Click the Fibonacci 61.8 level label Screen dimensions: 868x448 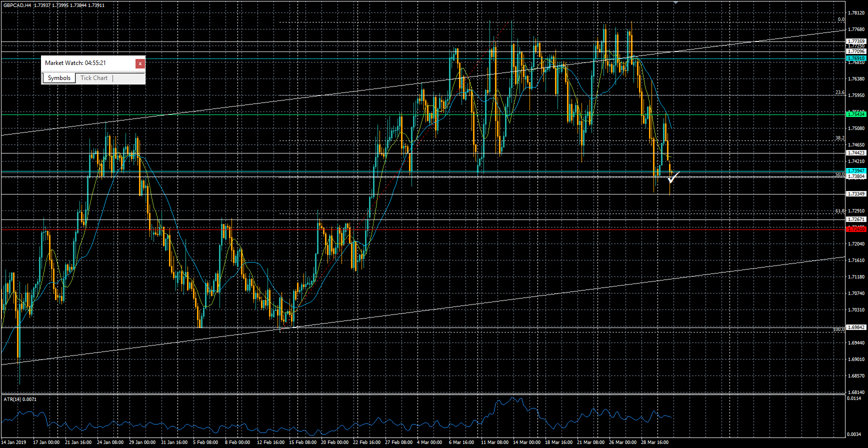[840, 211]
